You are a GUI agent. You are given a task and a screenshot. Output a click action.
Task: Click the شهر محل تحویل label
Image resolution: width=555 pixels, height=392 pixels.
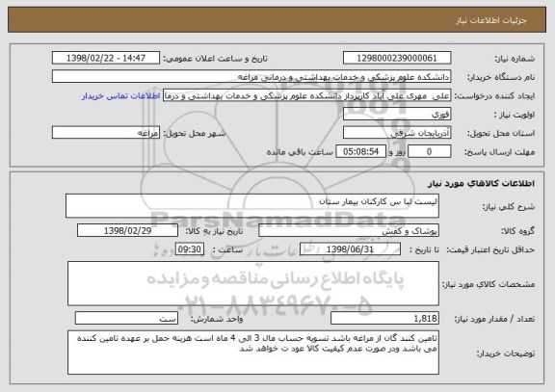pos(195,133)
